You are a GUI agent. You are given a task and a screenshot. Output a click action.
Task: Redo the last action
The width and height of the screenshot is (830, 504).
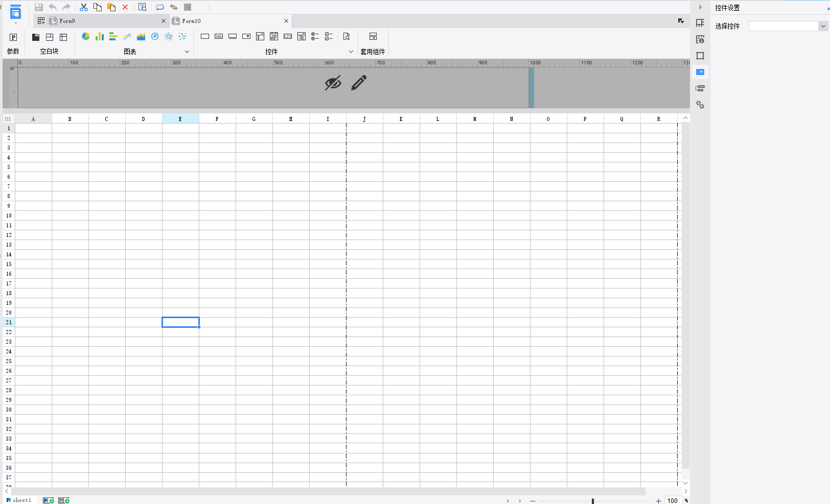click(66, 7)
